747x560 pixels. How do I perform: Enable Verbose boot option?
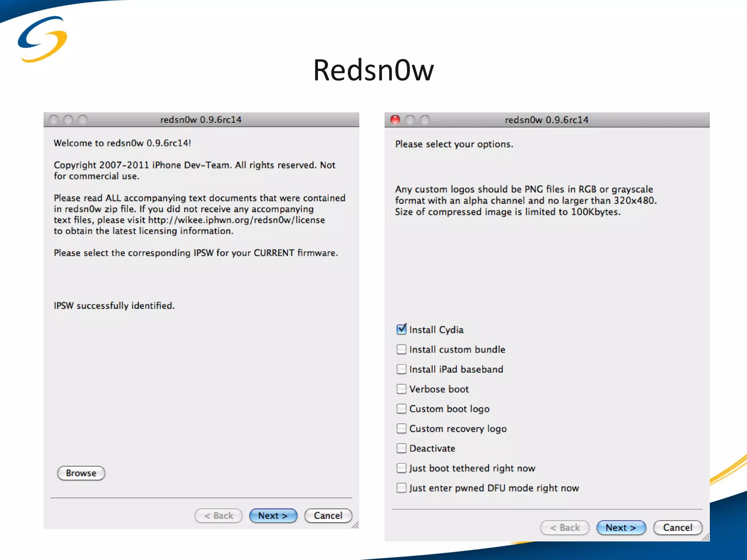(401, 389)
